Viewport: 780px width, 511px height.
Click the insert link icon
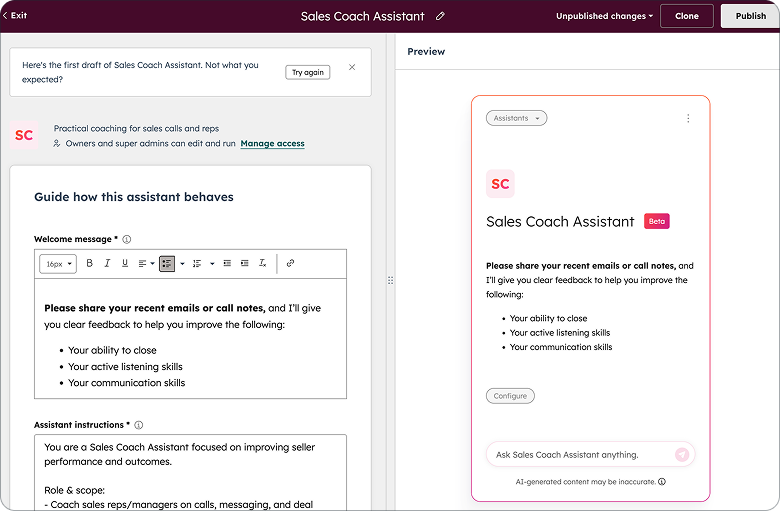291,263
